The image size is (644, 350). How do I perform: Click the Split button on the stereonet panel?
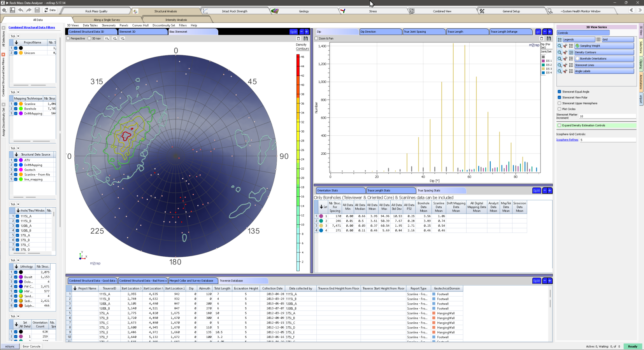[293, 31]
